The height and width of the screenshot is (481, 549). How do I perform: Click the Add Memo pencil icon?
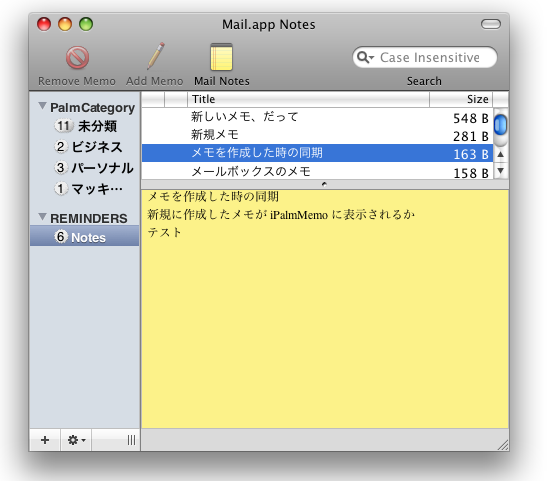tap(156, 56)
